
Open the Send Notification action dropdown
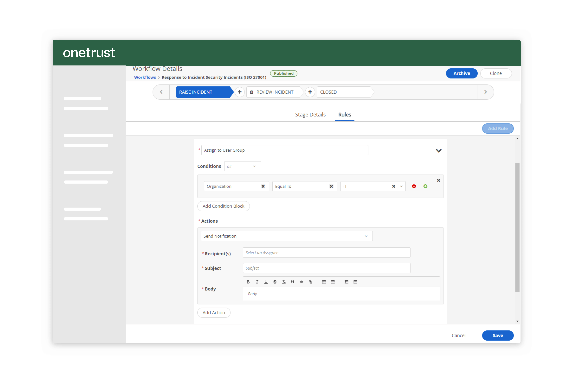tap(287, 236)
